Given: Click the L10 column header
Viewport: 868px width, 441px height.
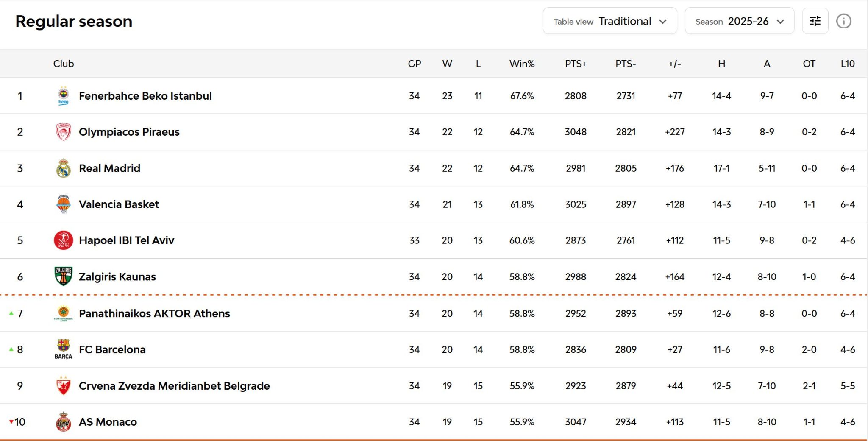Looking at the screenshot, I should [x=847, y=64].
